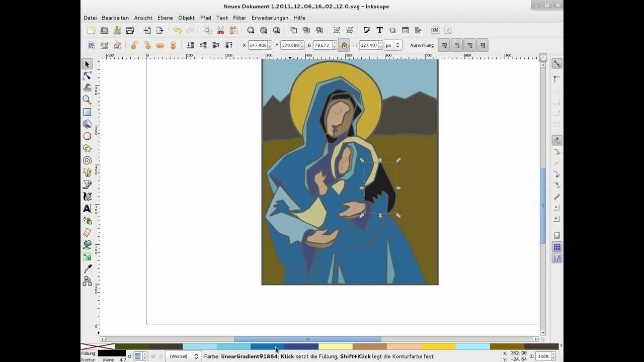Open the Ebene menu

tap(165, 18)
